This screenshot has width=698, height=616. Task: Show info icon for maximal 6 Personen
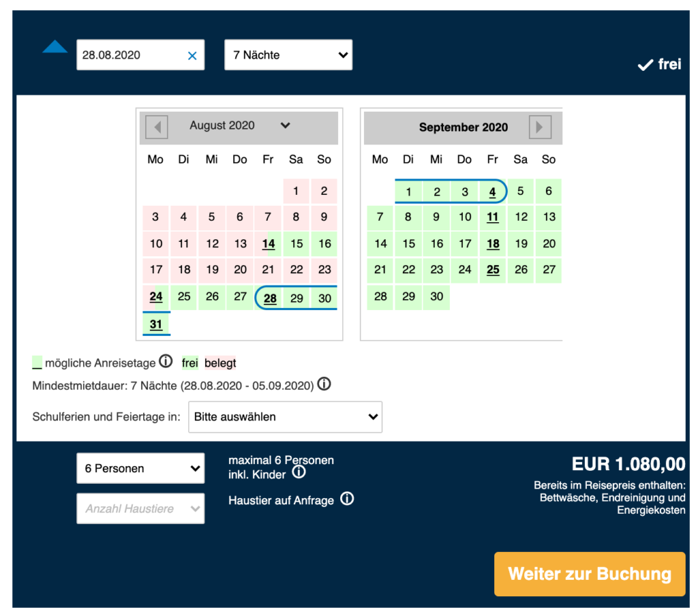299,472
